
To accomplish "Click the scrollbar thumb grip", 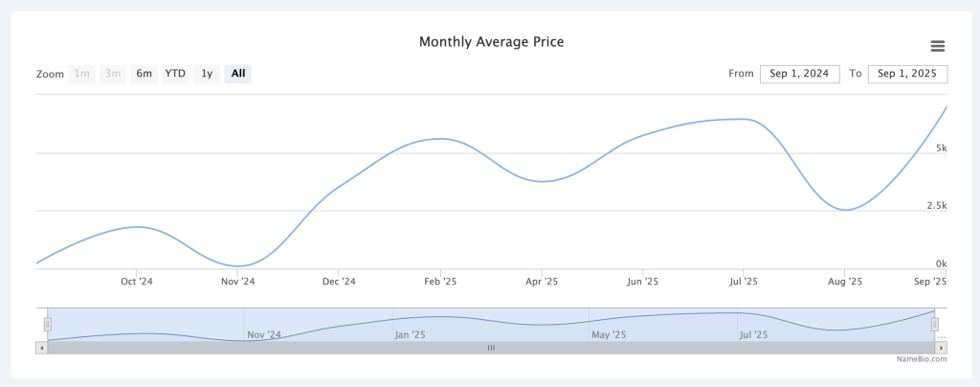I will pyautogui.click(x=491, y=348).
